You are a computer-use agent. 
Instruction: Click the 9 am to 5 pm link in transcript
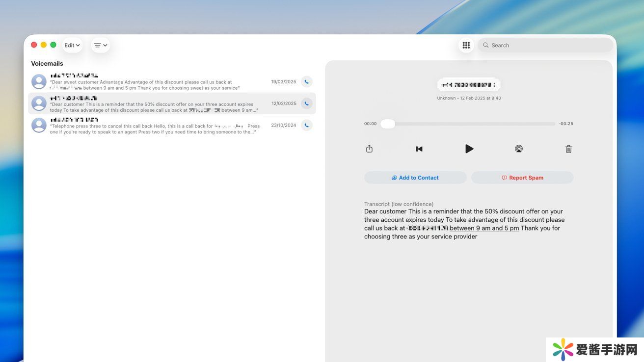(484, 228)
